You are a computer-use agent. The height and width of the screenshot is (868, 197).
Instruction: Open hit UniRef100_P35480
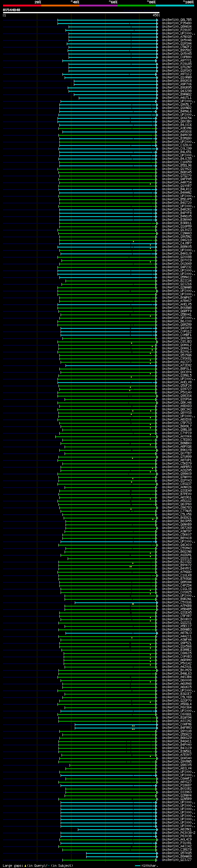pos(177,23)
